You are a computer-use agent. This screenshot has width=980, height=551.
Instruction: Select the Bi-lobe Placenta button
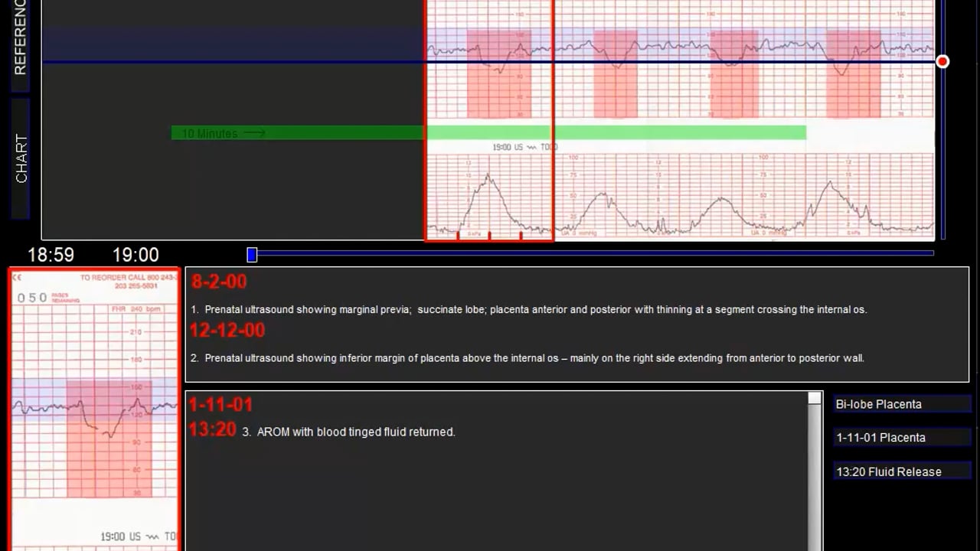click(x=903, y=404)
